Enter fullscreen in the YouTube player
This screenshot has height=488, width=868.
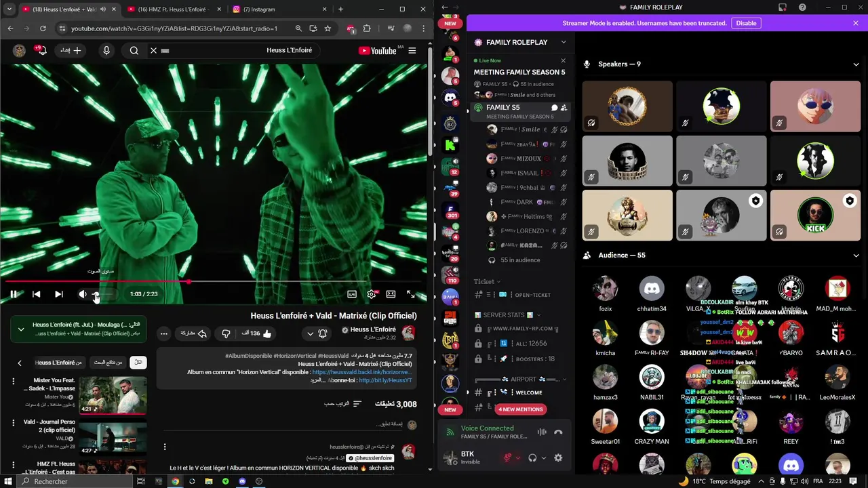click(x=410, y=294)
